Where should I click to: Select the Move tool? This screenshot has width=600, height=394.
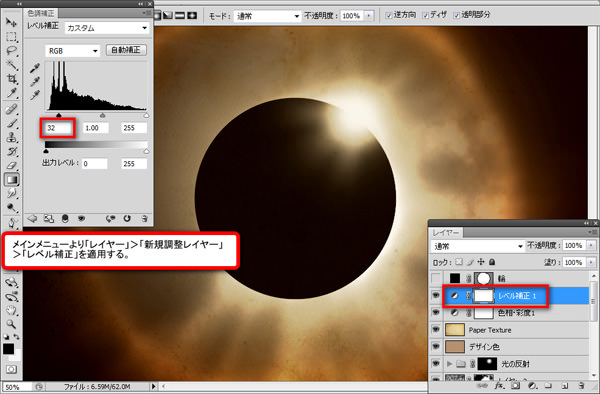pyautogui.click(x=11, y=22)
